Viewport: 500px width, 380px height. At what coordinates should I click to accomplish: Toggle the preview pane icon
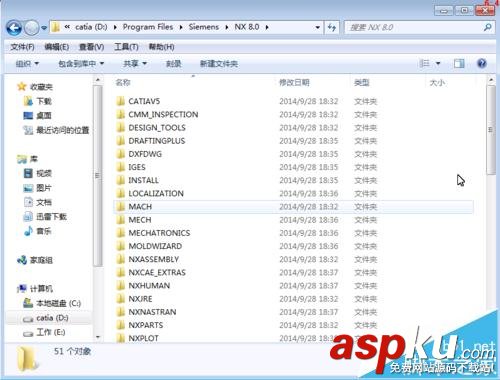coord(459,63)
